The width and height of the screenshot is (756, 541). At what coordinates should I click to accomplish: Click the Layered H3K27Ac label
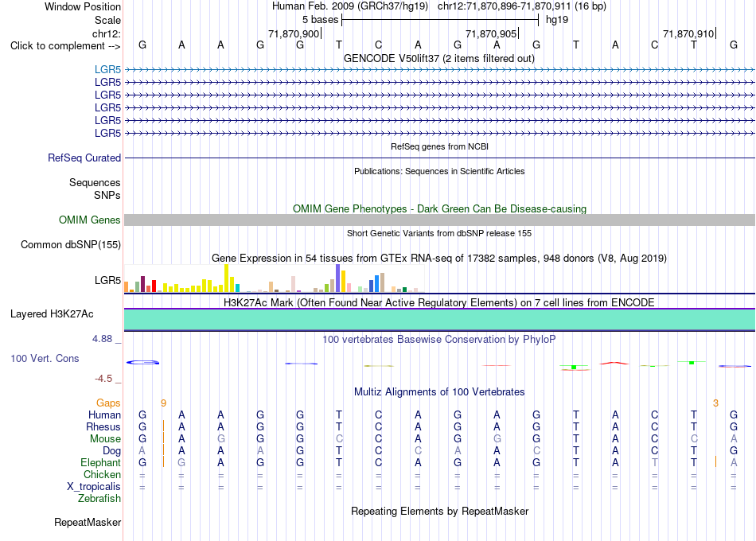pos(52,314)
